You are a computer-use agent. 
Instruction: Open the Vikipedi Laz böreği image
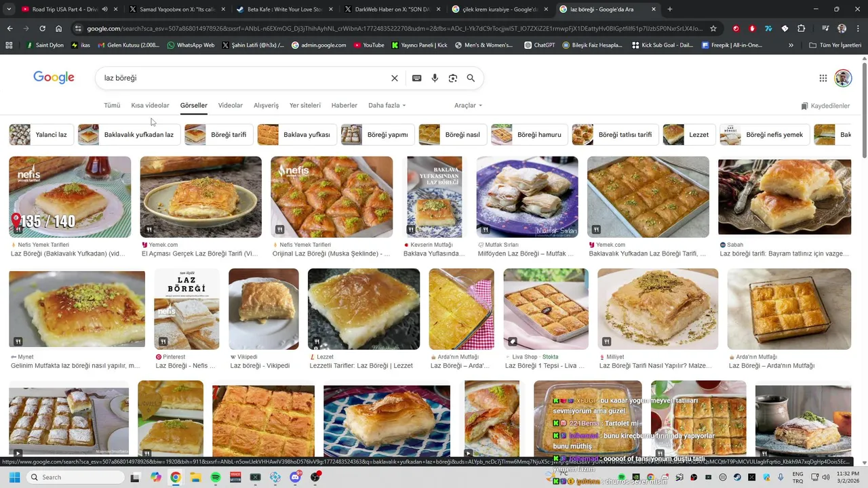click(264, 309)
